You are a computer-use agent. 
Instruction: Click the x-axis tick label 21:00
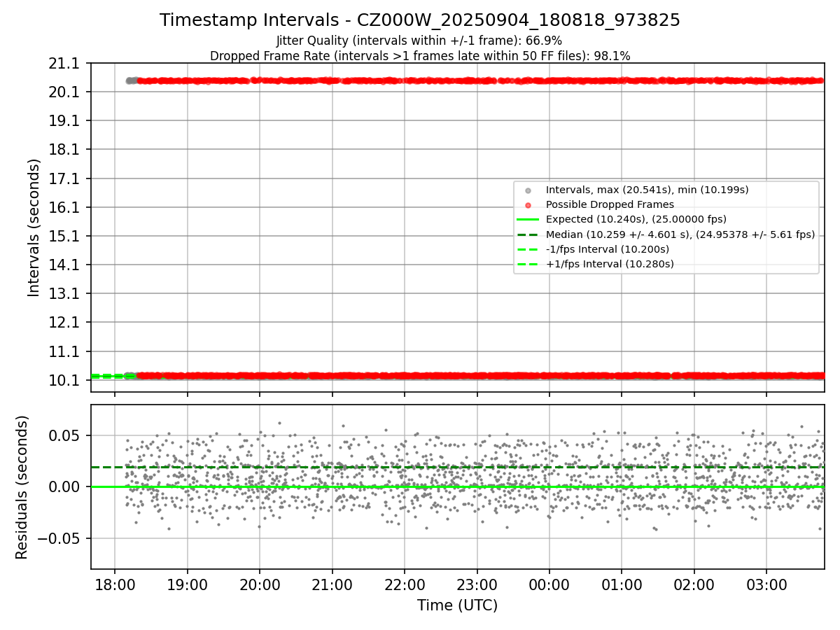(x=332, y=584)
